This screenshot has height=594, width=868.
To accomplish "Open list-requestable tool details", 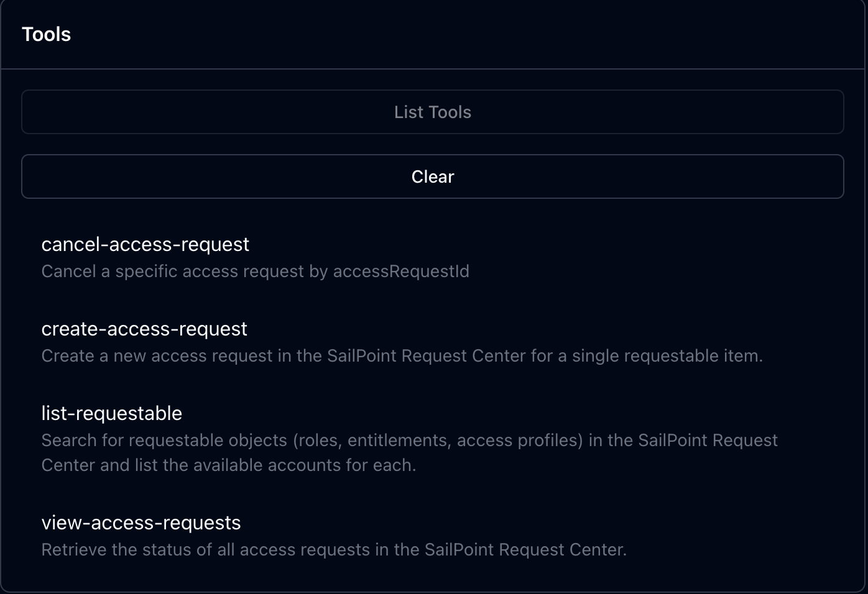I will (x=112, y=413).
